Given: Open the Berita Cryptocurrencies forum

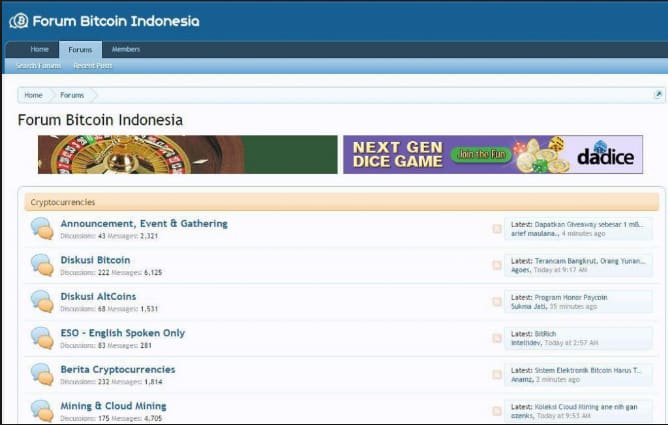Looking at the screenshot, I should tap(118, 369).
